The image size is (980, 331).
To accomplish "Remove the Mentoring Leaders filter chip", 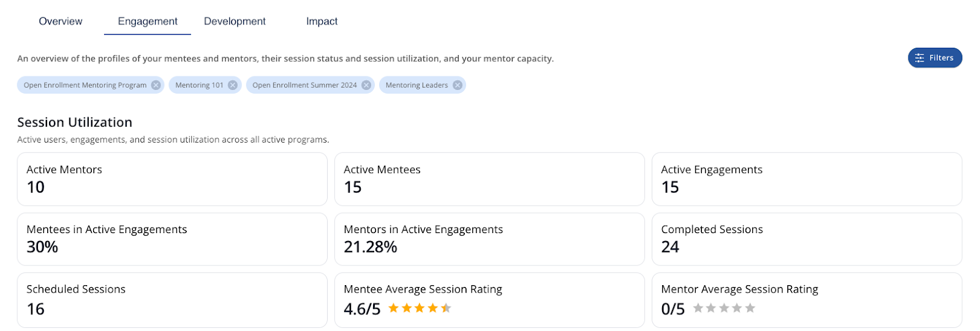I will tap(458, 85).
